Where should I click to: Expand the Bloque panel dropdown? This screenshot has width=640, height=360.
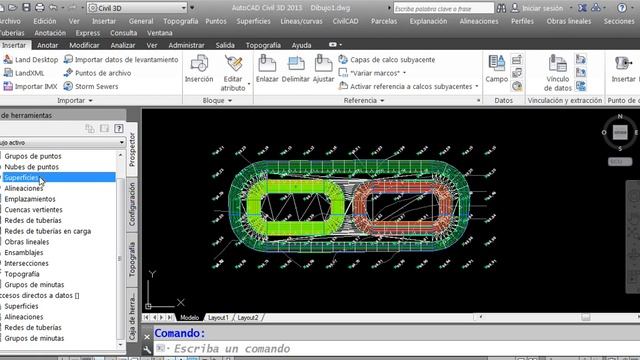217,100
